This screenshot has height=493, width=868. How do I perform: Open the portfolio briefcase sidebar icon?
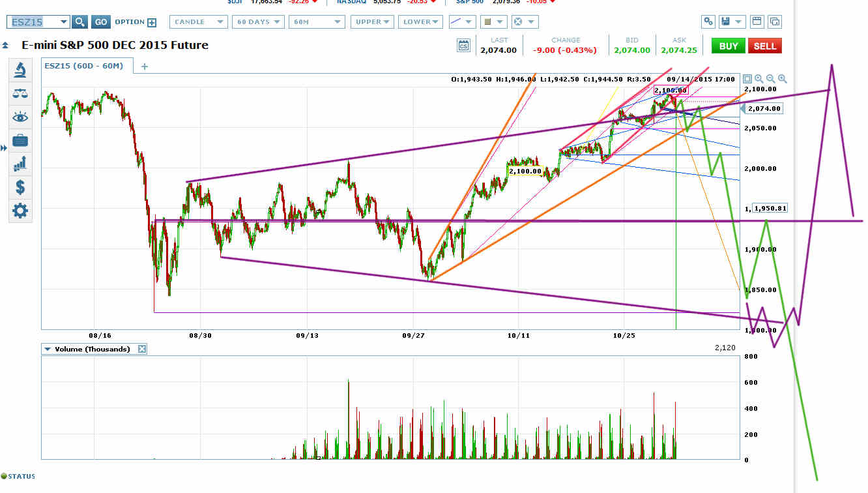pyautogui.click(x=20, y=140)
